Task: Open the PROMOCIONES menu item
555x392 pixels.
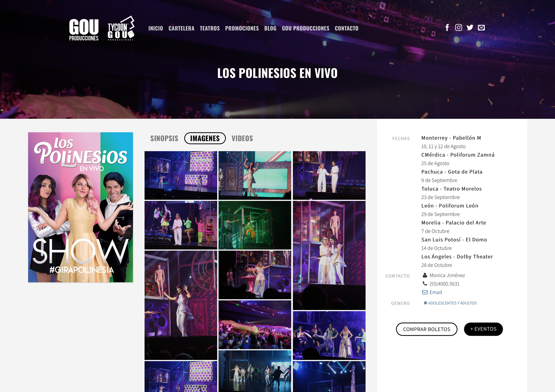Action: (x=242, y=28)
